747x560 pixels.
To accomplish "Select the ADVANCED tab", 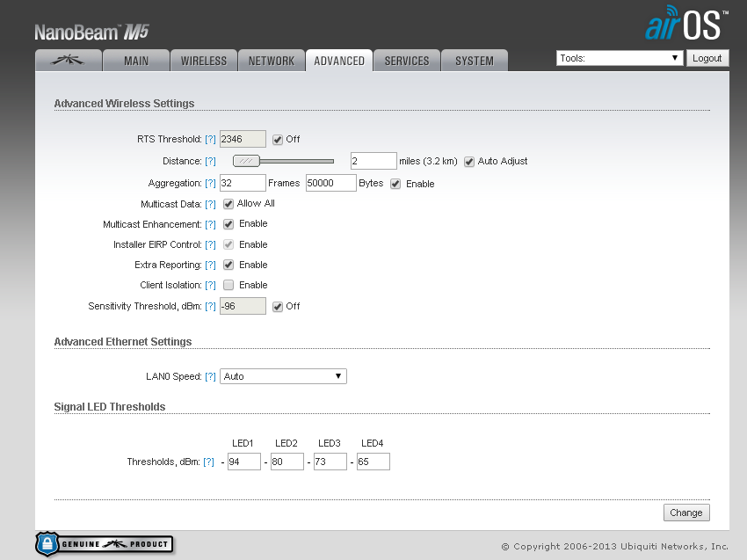I will click(x=339, y=61).
